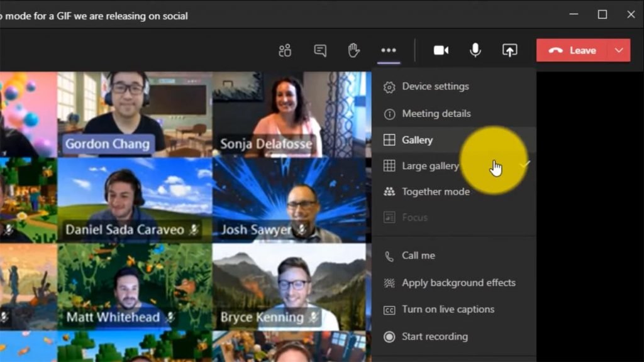Start recording the meeting
Image resolution: width=644 pixels, height=362 pixels.
434,337
